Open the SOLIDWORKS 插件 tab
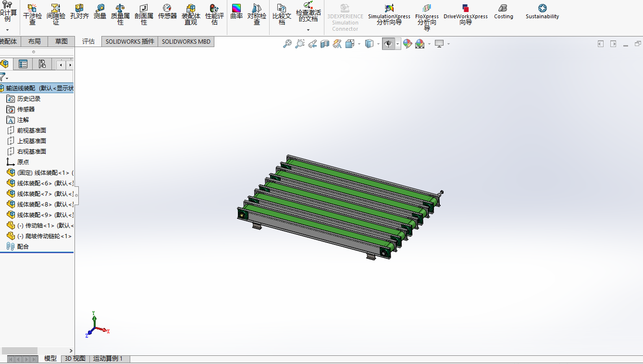 click(x=130, y=41)
